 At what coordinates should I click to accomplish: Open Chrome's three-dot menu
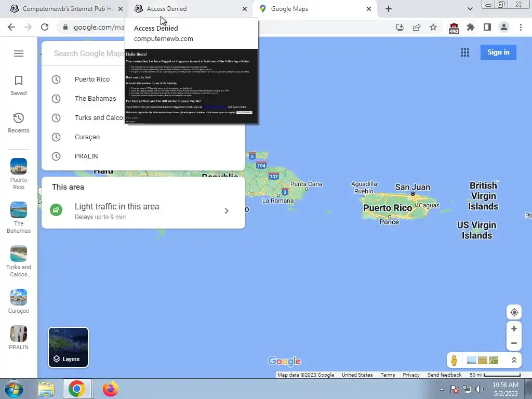[521, 27]
